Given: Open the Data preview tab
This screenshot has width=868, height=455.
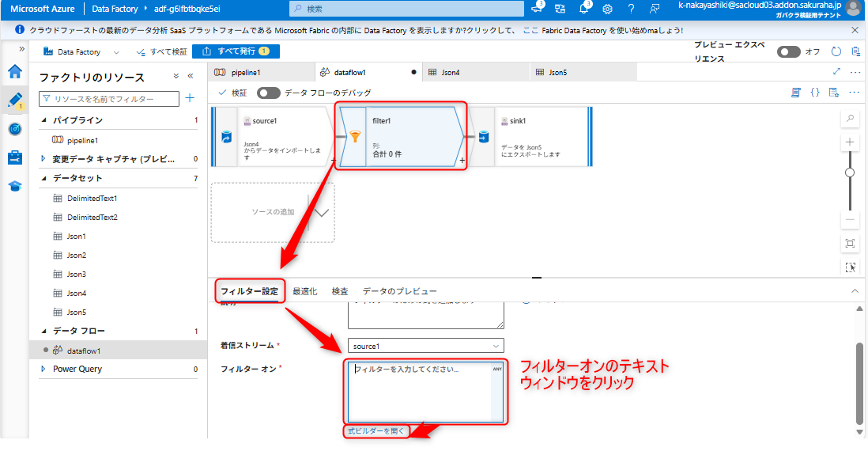Looking at the screenshot, I should [400, 291].
